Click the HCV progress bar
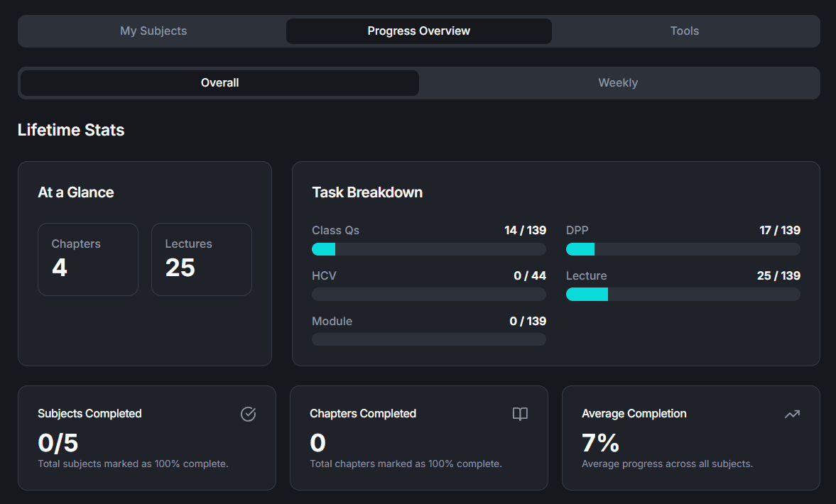 (x=428, y=294)
